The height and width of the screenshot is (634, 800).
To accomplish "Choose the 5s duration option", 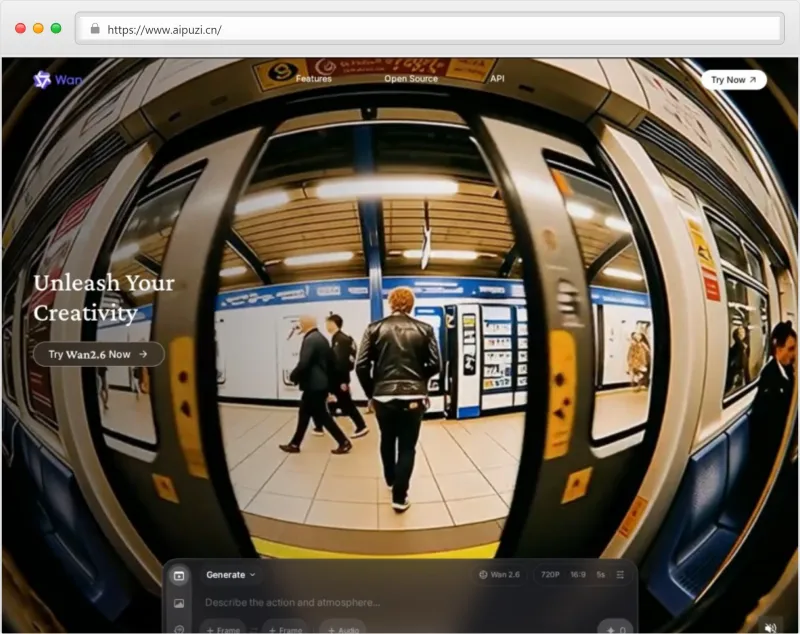I will (x=600, y=575).
